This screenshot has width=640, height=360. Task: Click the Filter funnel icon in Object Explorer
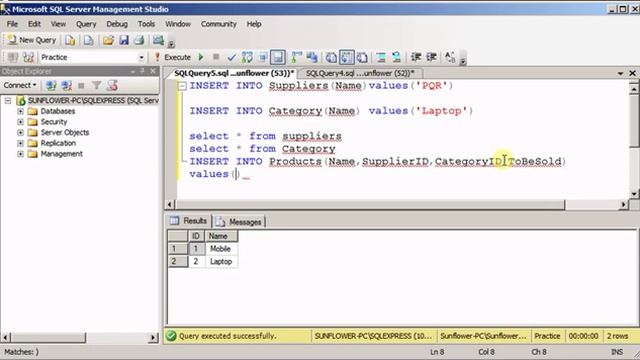[96, 85]
